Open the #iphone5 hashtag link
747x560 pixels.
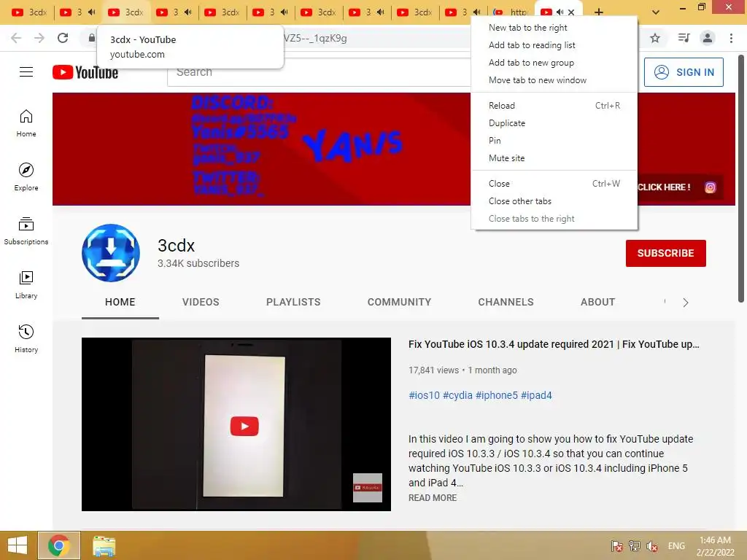pos(496,395)
